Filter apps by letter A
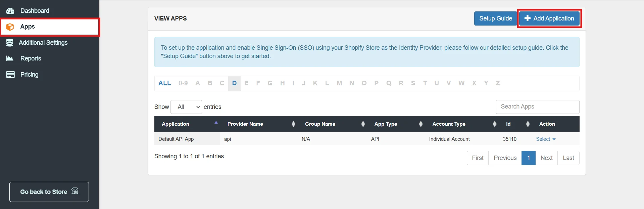The width and height of the screenshot is (644, 209). (198, 83)
